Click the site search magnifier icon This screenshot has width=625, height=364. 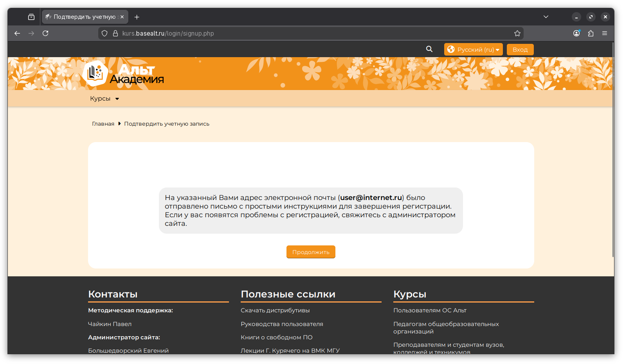429,49
